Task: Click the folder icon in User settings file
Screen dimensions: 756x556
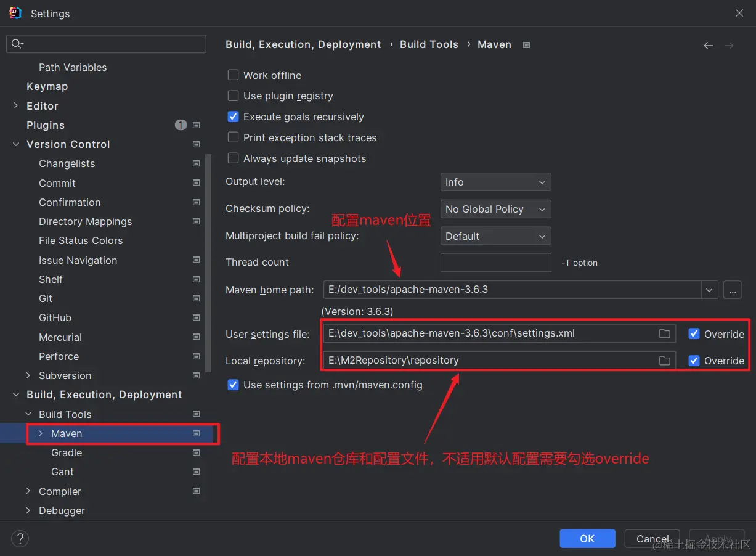Action: [664, 333]
